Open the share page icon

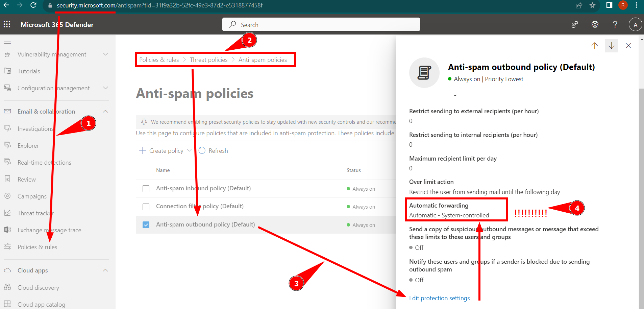pyautogui.click(x=579, y=5)
